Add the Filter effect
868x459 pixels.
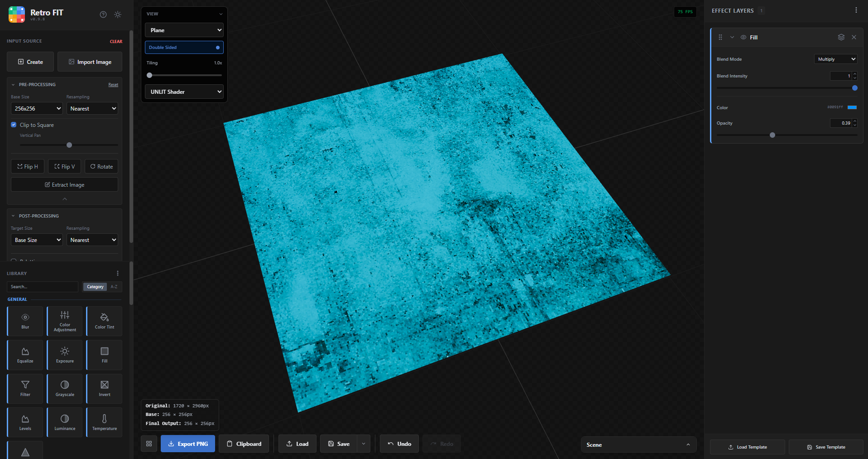tap(25, 388)
